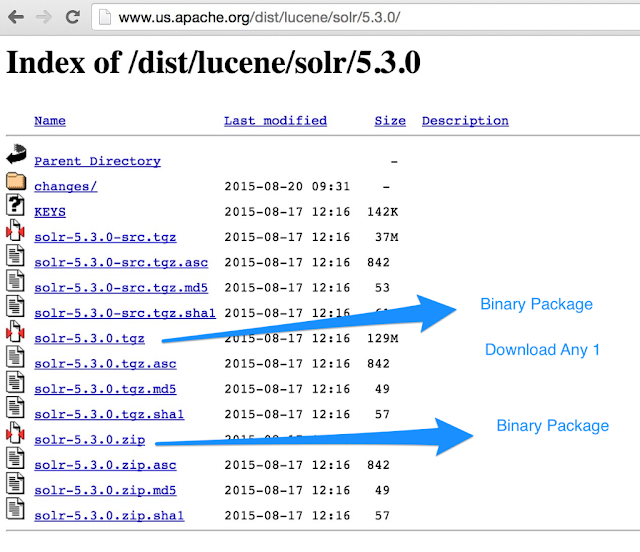This screenshot has width=640, height=552.
Task: Sort listing by Last modified header
Action: click(x=276, y=121)
